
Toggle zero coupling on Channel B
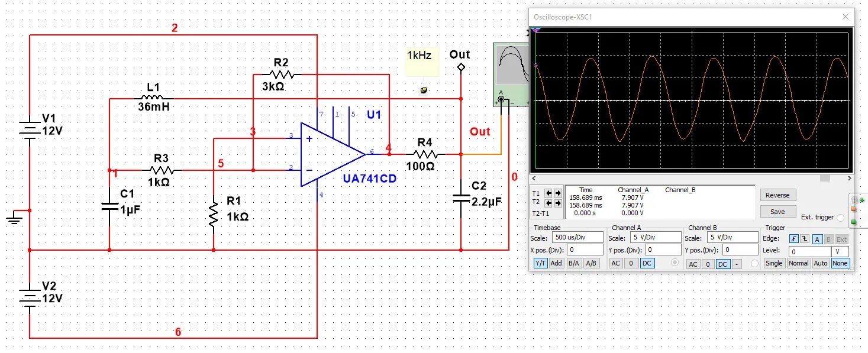[708, 264]
